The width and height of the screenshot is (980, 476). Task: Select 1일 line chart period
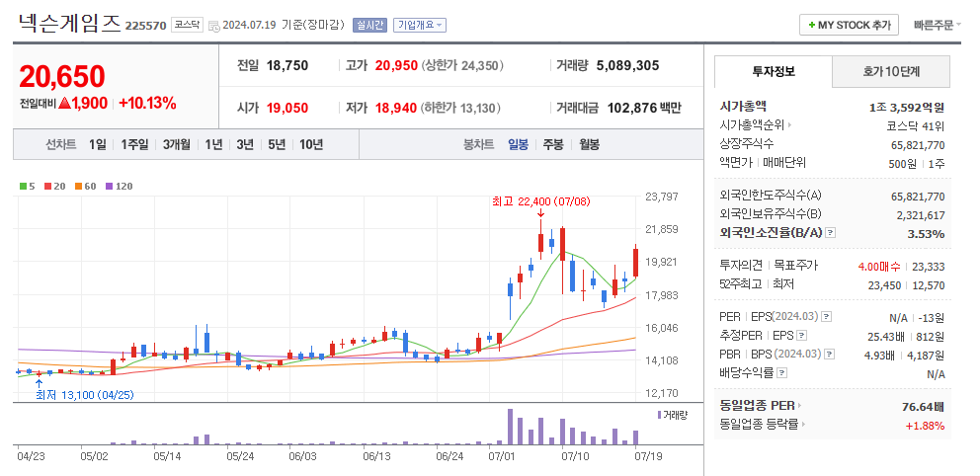[x=98, y=144]
